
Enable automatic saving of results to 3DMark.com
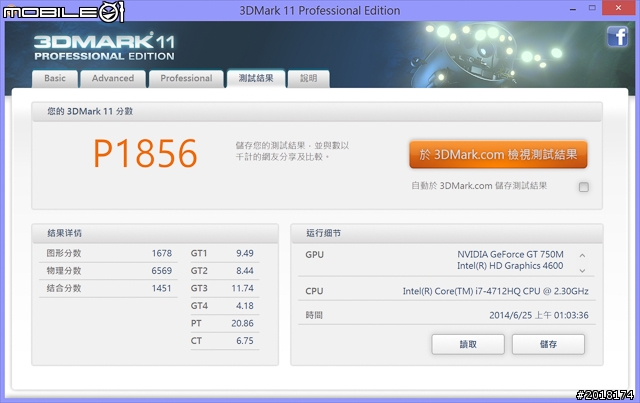(x=584, y=187)
